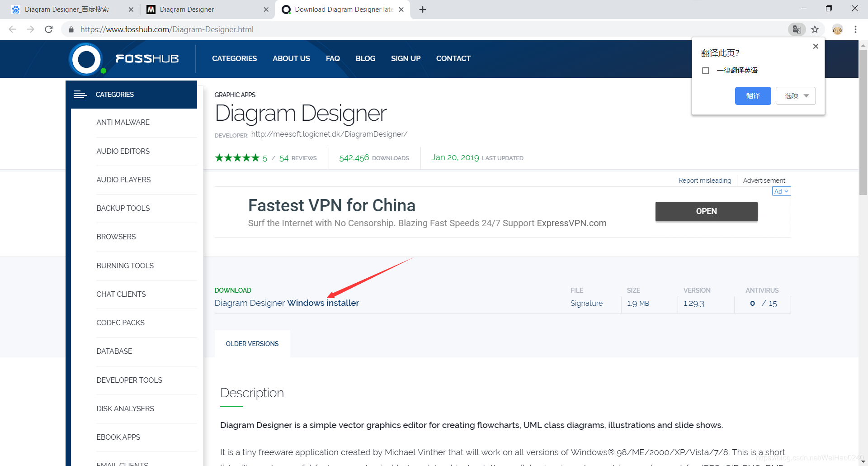Screen dimensions: 868x466
Task: Click the back navigation arrow
Action: pyautogui.click(x=12, y=29)
